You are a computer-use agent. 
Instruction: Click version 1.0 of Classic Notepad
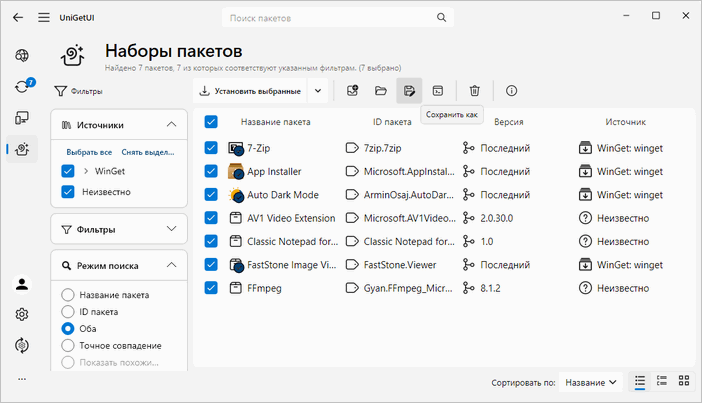pos(487,241)
